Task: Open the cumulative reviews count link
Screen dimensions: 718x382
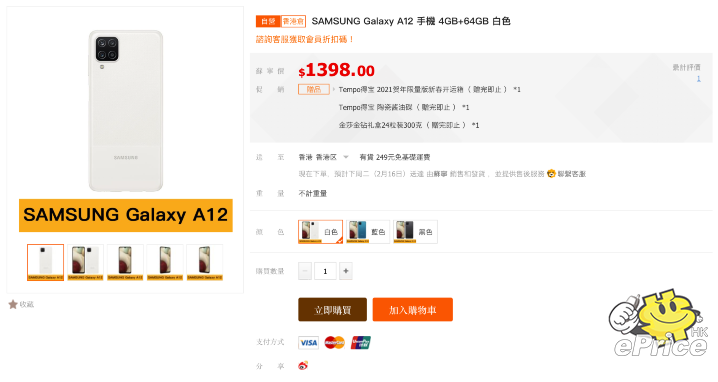Action: pos(698,79)
